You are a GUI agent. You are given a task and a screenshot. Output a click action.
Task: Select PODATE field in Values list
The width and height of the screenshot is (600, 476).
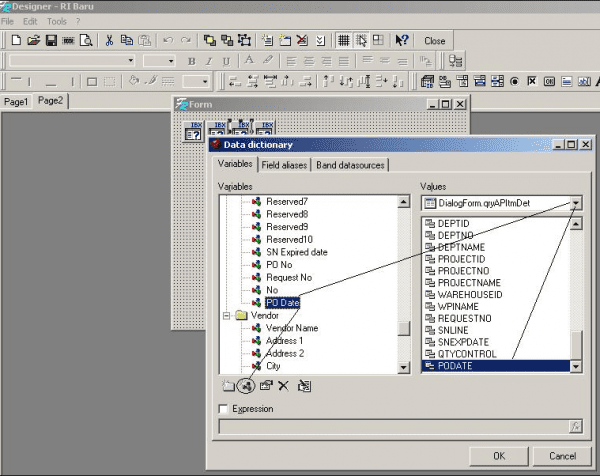click(496, 366)
